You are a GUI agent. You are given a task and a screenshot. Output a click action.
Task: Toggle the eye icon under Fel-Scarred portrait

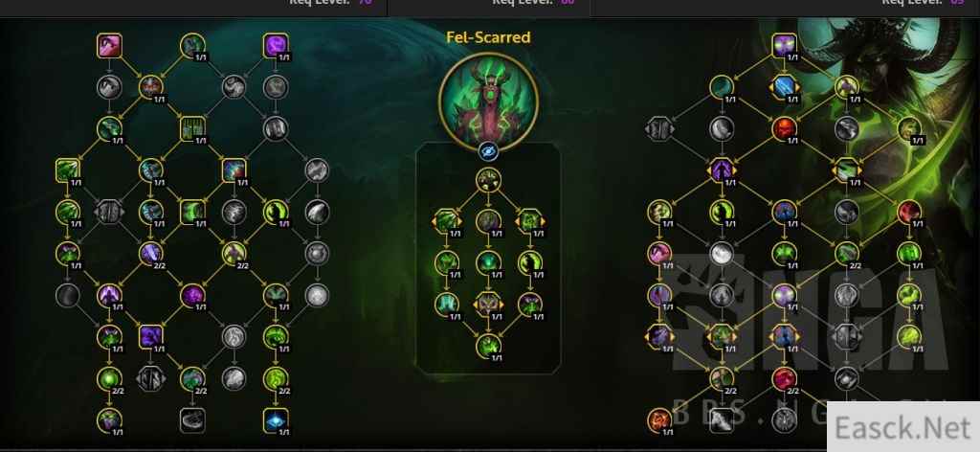pos(488,151)
